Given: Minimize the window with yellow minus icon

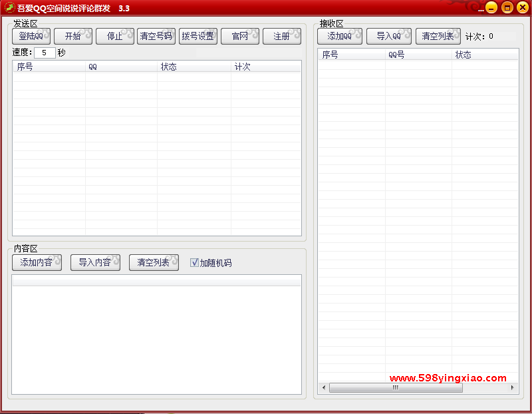Looking at the screenshot, I should [491, 7].
